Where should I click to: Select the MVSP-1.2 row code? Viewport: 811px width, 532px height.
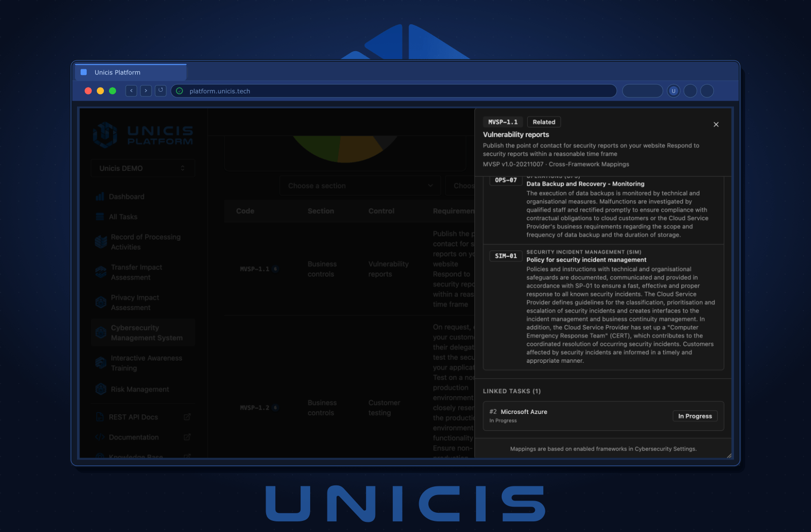254,408
